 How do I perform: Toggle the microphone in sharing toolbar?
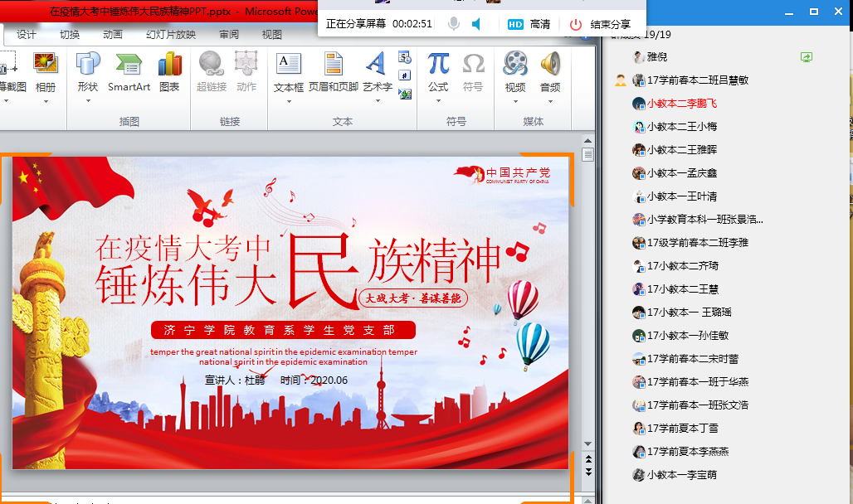pyautogui.click(x=454, y=24)
